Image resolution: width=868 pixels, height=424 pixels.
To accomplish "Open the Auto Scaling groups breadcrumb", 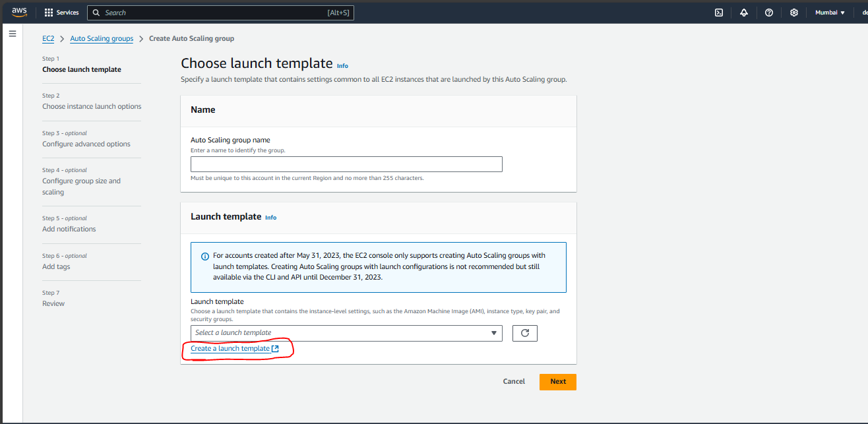I will [x=102, y=39].
